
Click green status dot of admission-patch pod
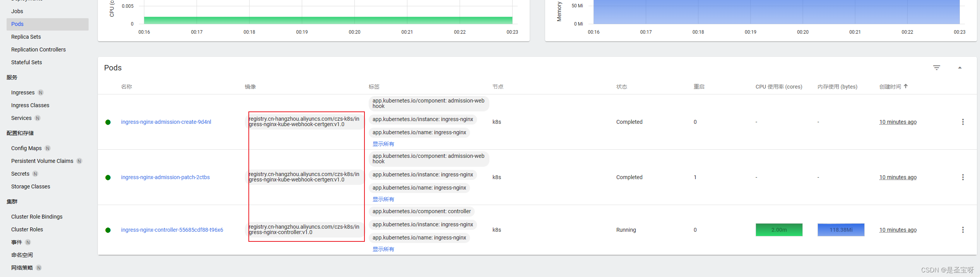[x=108, y=178]
